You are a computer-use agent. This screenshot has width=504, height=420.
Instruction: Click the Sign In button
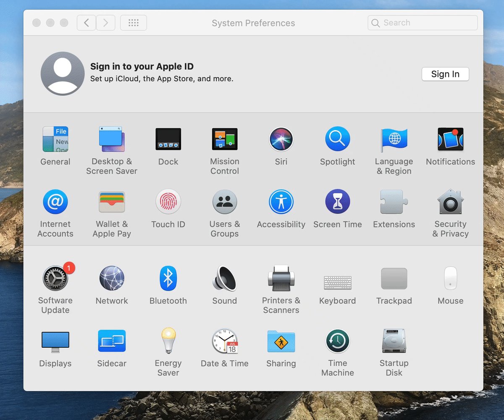coord(445,74)
